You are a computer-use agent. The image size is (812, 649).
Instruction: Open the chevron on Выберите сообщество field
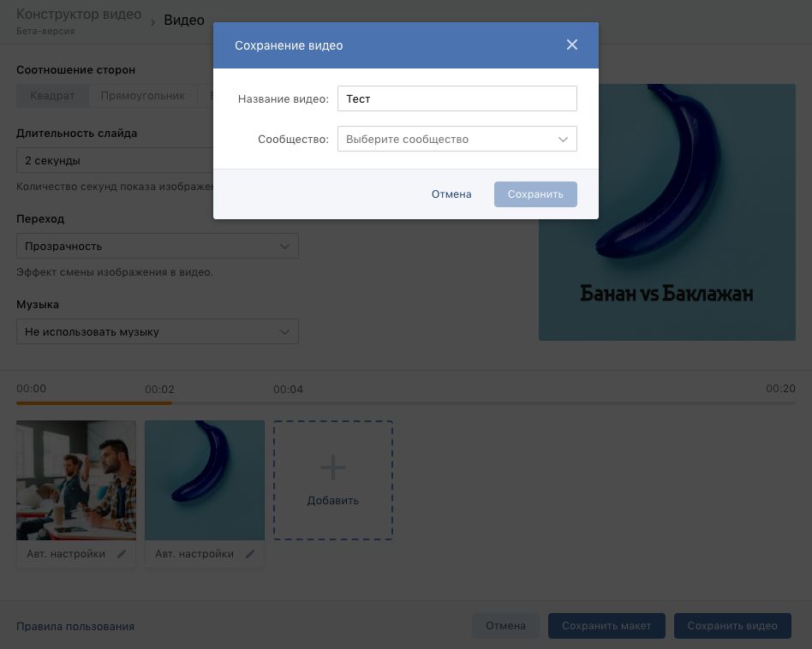(563, 139)
